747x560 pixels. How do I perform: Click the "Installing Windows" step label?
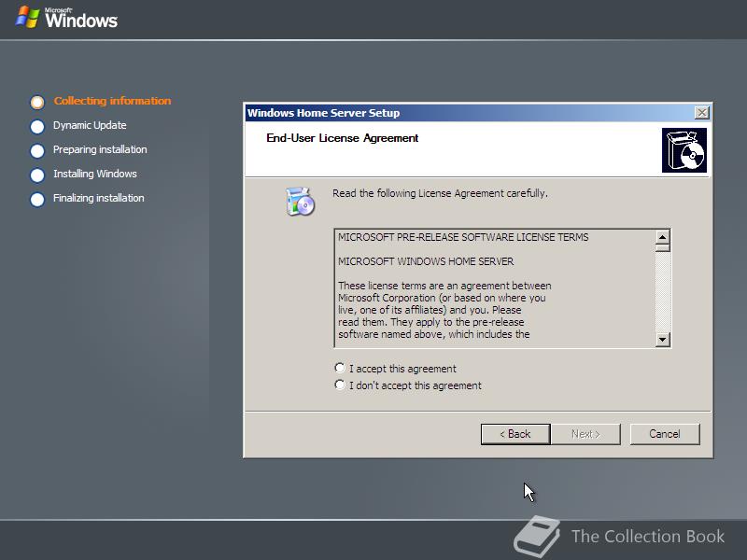95,174
